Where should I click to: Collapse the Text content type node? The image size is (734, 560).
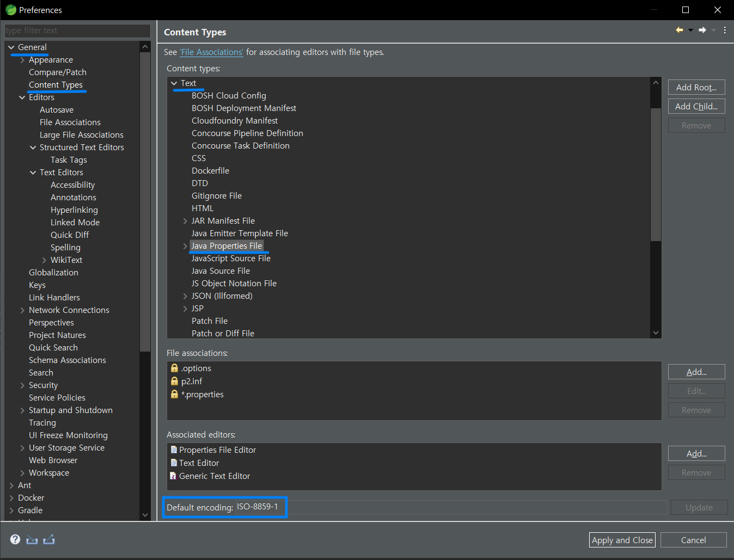pos(174,83)
